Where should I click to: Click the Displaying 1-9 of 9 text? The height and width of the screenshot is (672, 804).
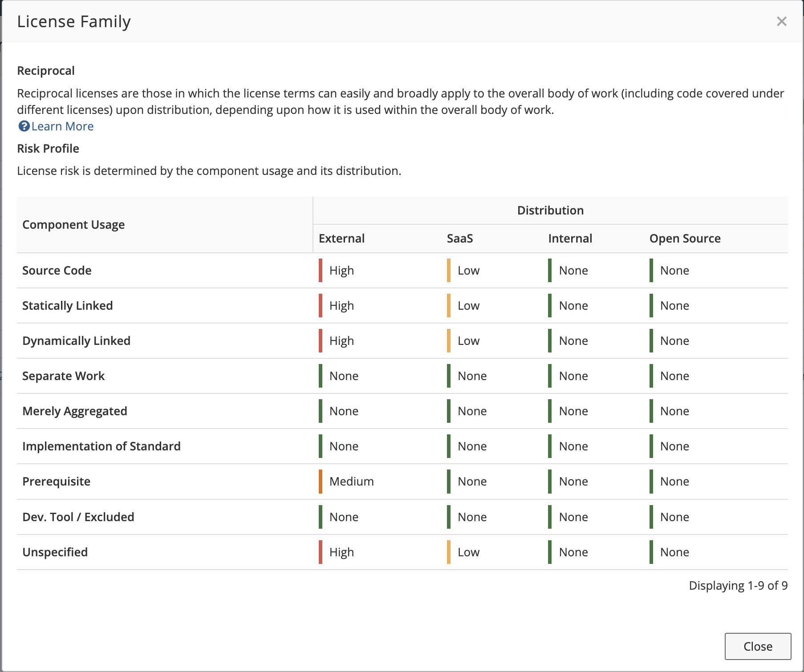pyautogui.click(x=738, y=586)
